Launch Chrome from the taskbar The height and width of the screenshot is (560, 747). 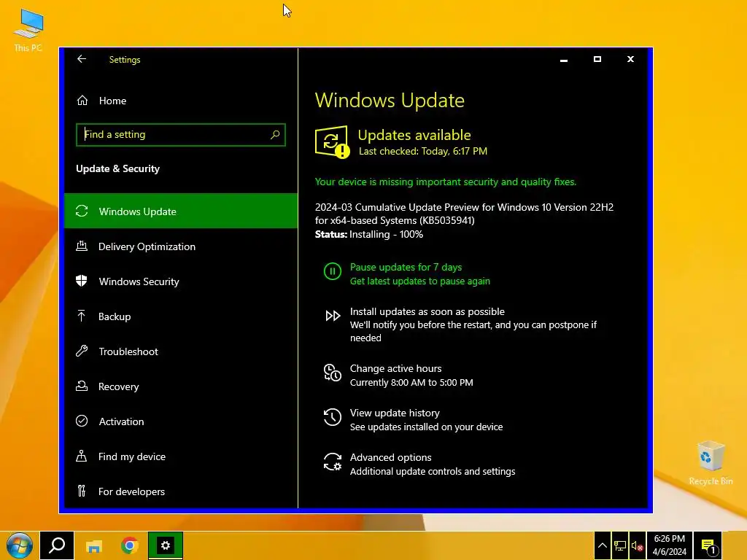coord(130,545)
